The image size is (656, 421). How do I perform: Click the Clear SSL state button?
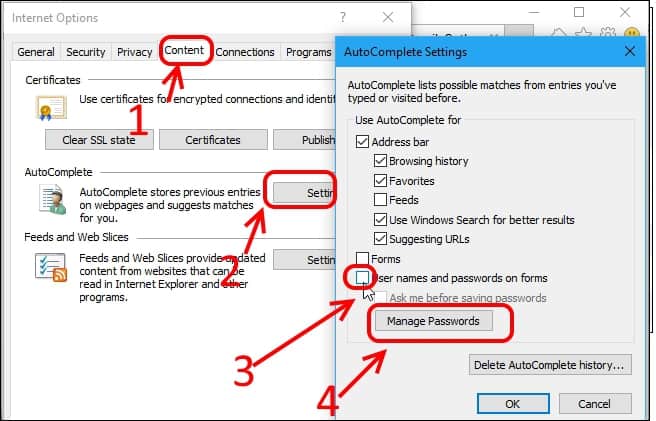click(x=99, y=140)
